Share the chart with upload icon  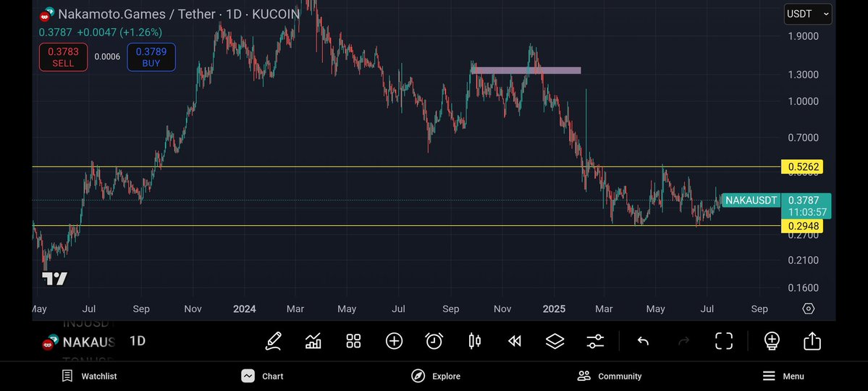[812, 340]
